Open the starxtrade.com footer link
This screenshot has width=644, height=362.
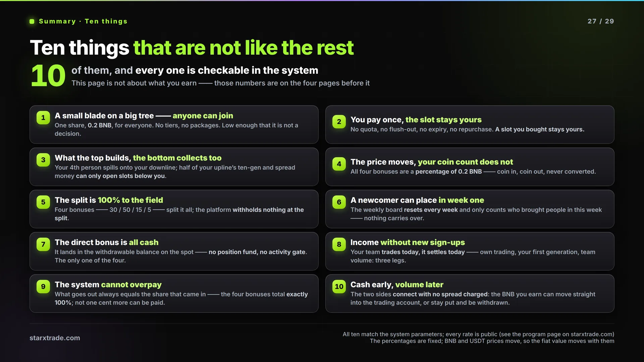tap(55, 338)
